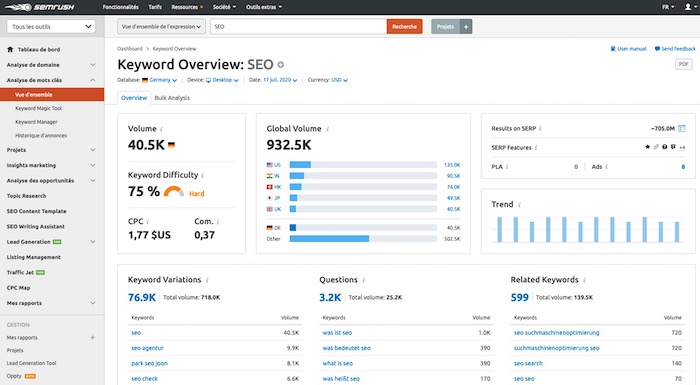This screenshot has height=385, width=700.
Task: Open Historique d'annonces in sidebar
Action: 41,136
